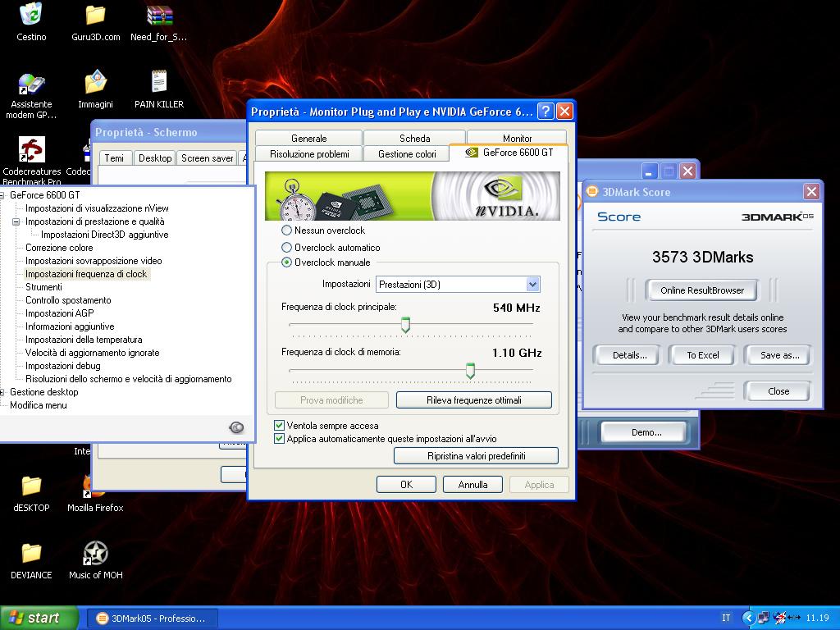Screen dimensions: 840x630
Task: Expand the Gestione desktop tree node
Action: click(2, 392)
